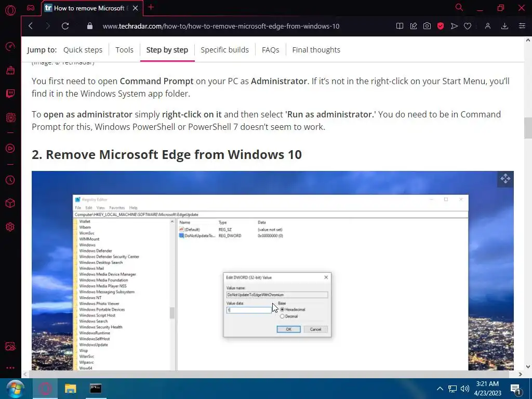Image resolution: width=532 pixels, height=399 pixels.
Task: Open Easy Setup sliders icon
Action: click(522, 26)
